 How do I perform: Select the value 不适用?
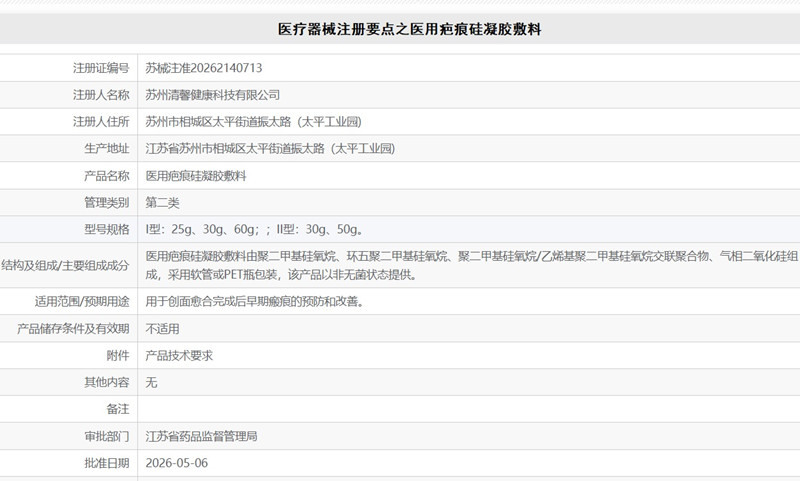[x=162, y=328]
